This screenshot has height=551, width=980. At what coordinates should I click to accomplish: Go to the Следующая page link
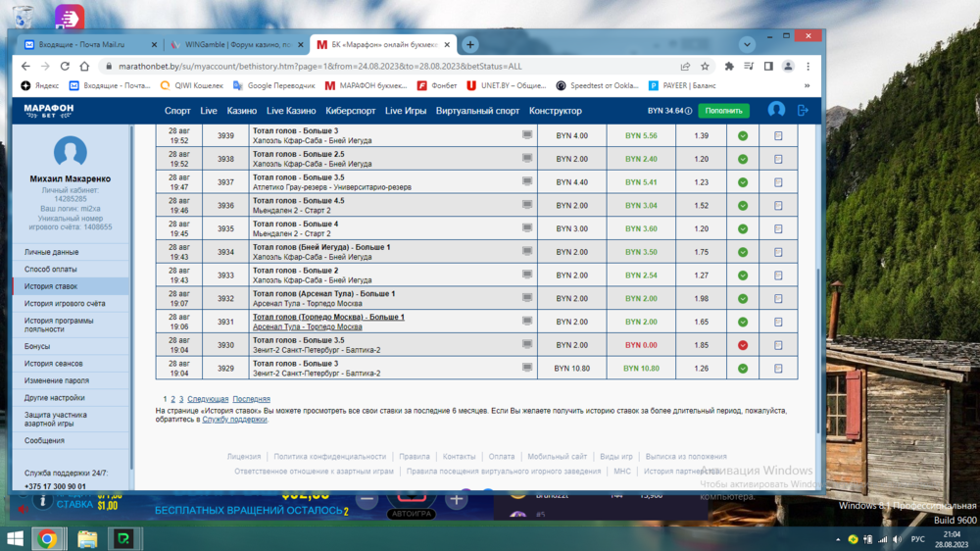(207, 399)
